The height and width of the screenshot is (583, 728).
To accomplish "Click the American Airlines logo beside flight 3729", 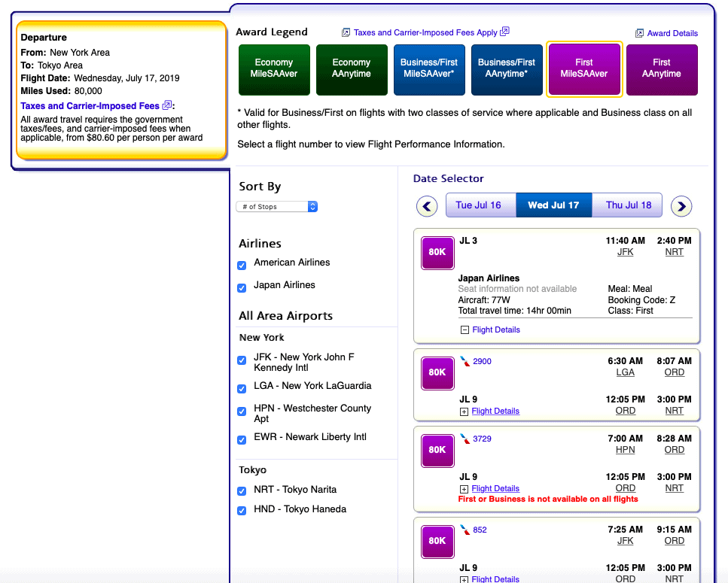I will point(465,439).
